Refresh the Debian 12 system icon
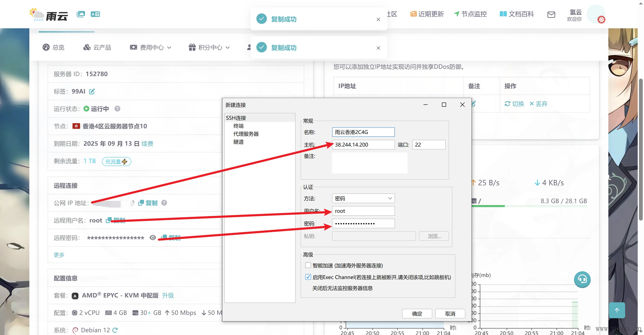 (115, 330)
